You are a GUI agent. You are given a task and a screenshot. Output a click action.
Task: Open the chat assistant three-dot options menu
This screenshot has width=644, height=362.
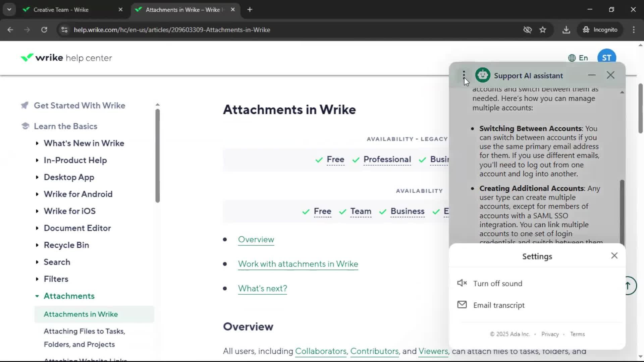tap(464, 75)
